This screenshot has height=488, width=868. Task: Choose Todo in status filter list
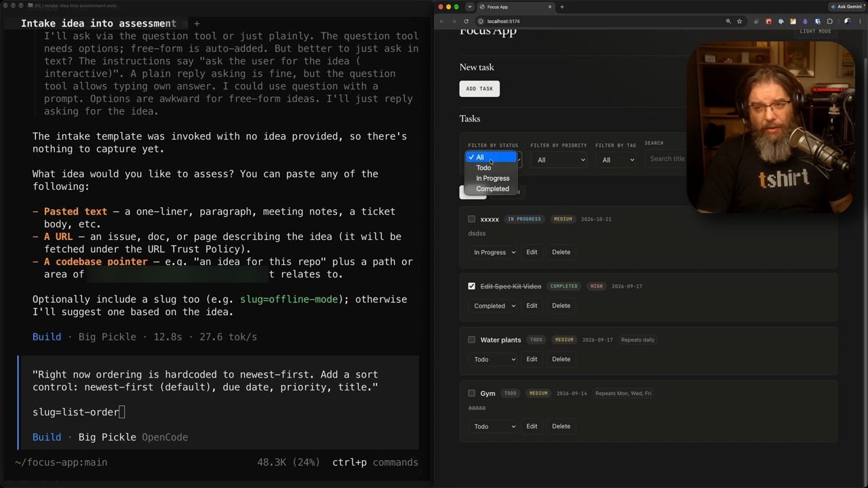(491, 168)
